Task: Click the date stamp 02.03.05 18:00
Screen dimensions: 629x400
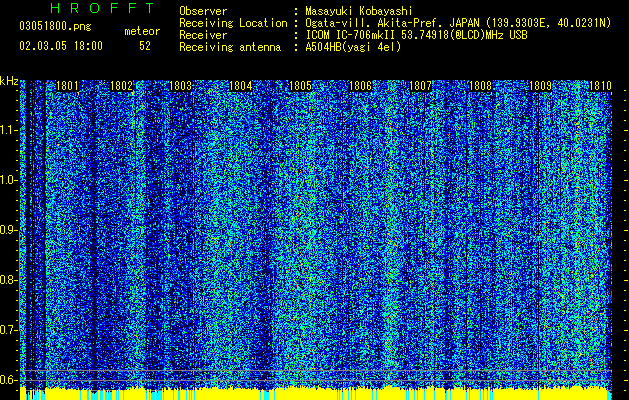Action: [x=61, y=46]
